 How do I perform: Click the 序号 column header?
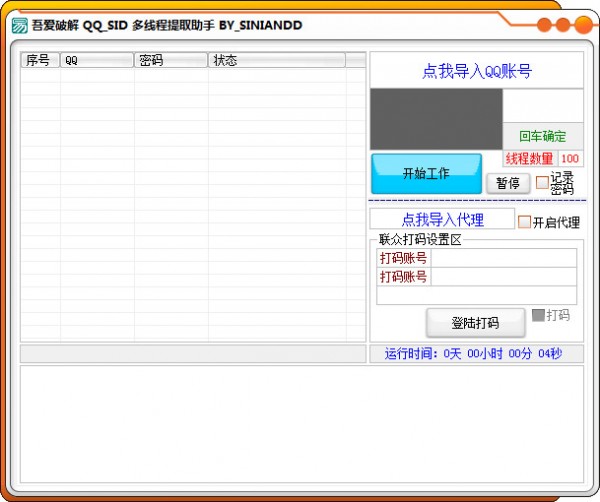click(40, 60)
